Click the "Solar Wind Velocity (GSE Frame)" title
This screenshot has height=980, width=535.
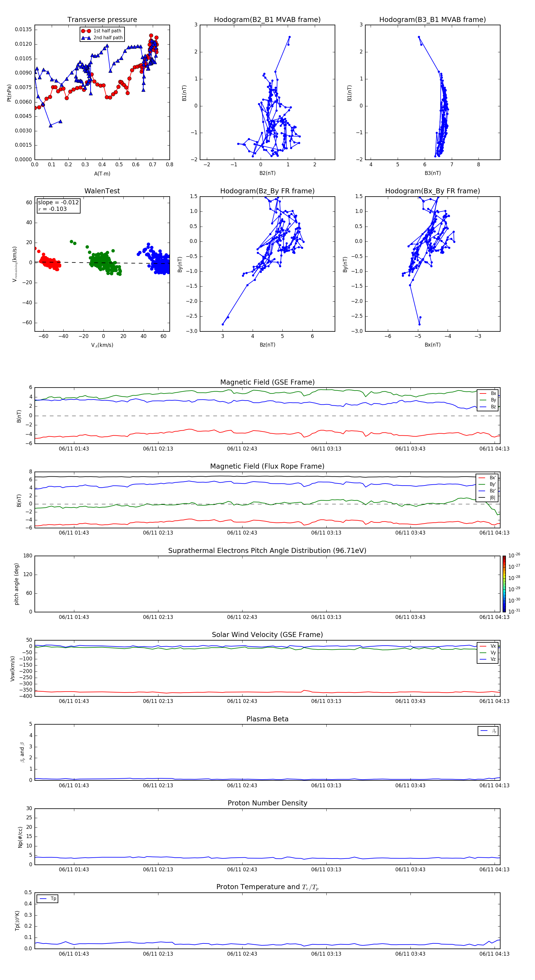(x=267, y=635)
